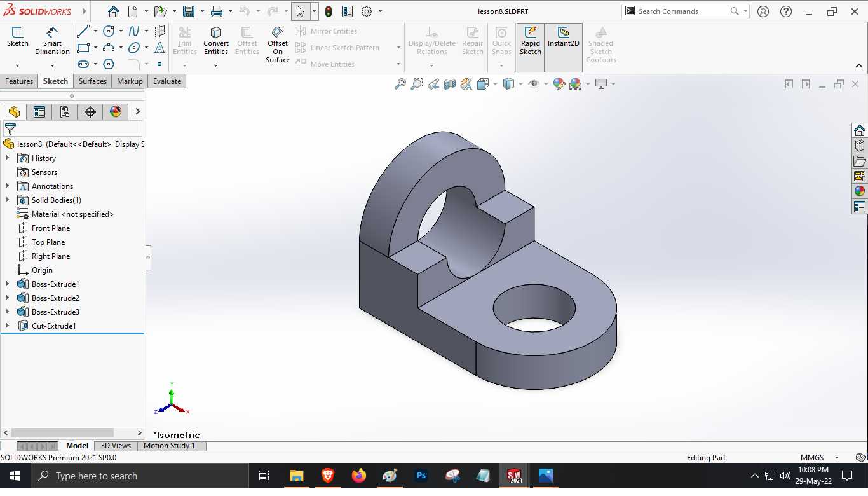Click the Section View icon
This screenshot has height=496, width=868.
pyautogui.click(x=450, y=84)
